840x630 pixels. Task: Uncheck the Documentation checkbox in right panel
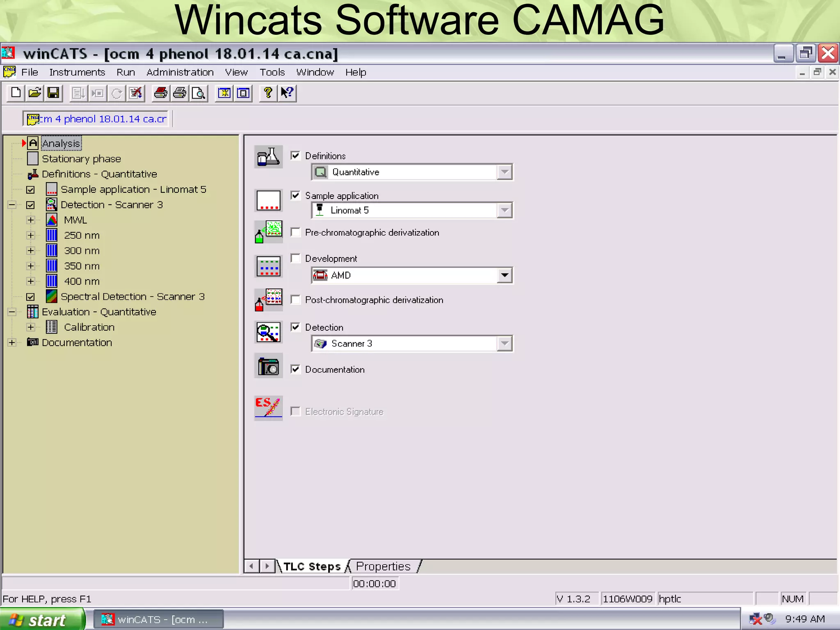pos(295,369)
